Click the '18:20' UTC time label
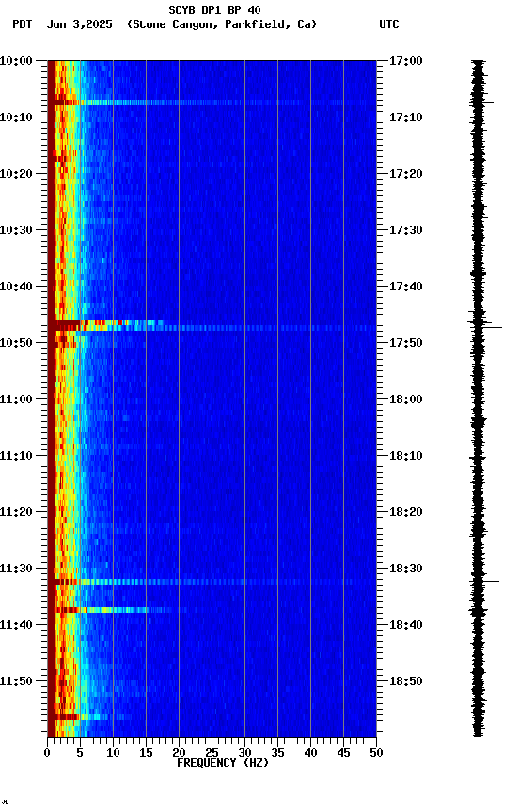 [406, 512]
